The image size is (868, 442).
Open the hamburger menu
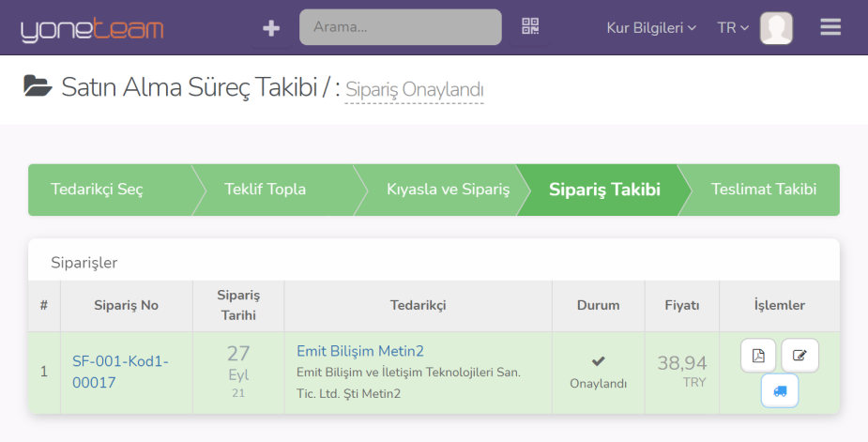pyautogui.click(x=830, y=27)
